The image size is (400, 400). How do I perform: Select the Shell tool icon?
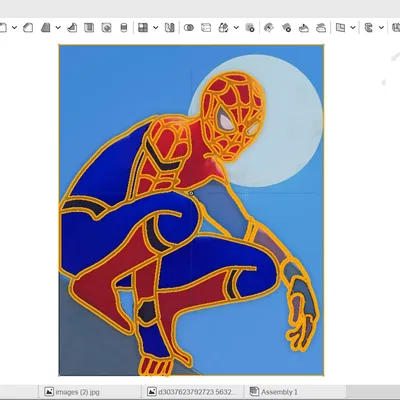(x=89, y=28)
